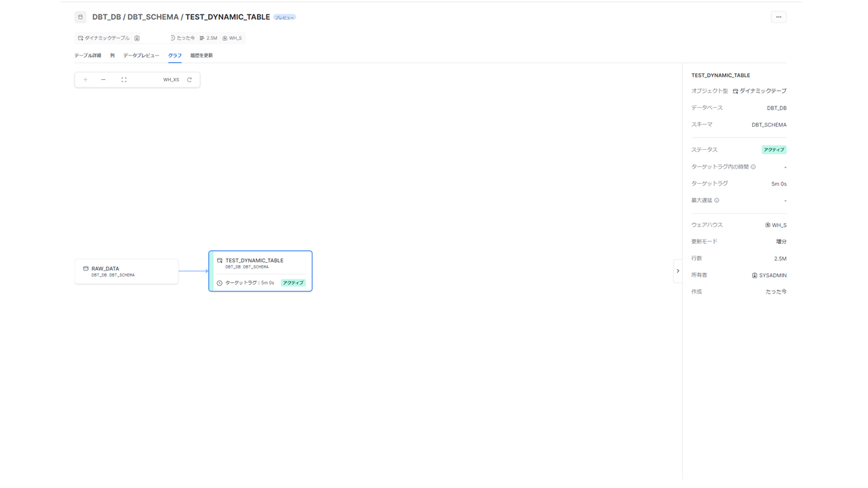
Task: Click DBT_DB in the breadcrumb
Action: click(106, 17)
